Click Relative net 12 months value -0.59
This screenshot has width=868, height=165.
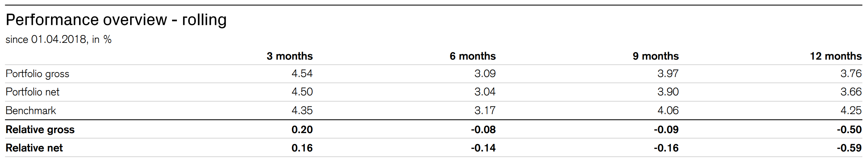[849, 148]
